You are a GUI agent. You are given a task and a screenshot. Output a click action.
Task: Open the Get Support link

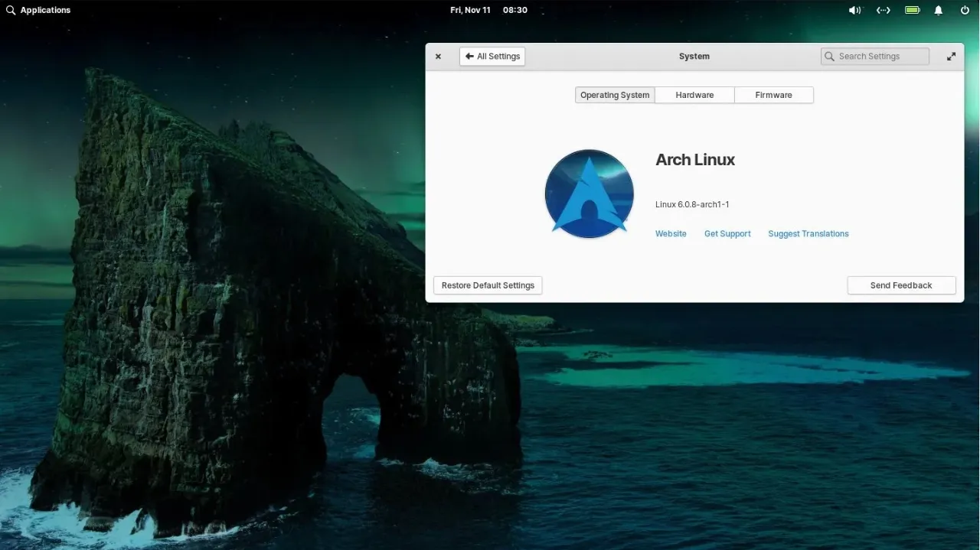click(727, 233)
